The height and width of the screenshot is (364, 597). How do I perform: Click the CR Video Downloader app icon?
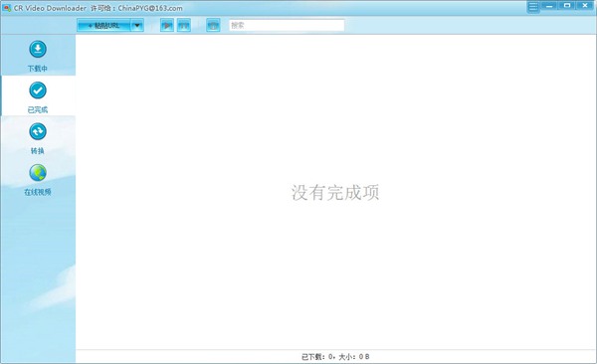point(7,8)
